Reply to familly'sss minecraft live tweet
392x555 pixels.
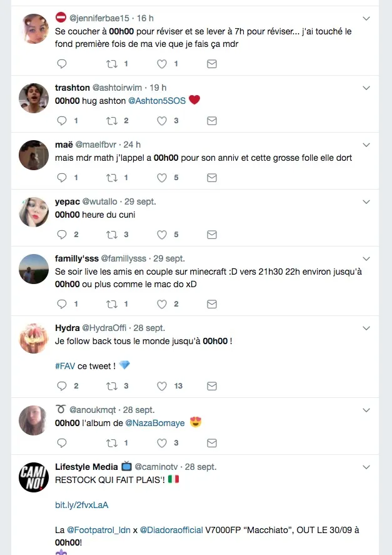pyautogui.click(x=61, y=304)
